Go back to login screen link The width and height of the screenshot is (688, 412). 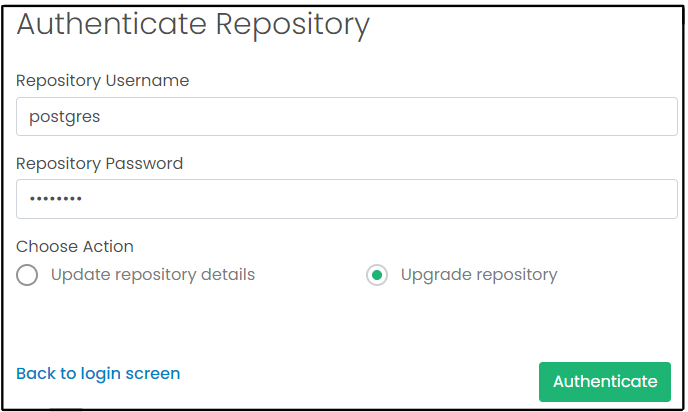point(98,374)
